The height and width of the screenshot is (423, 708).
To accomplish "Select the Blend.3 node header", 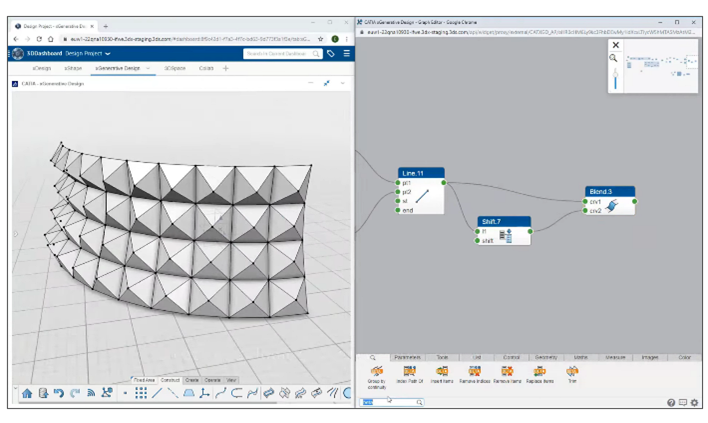I will click(610, 191).
